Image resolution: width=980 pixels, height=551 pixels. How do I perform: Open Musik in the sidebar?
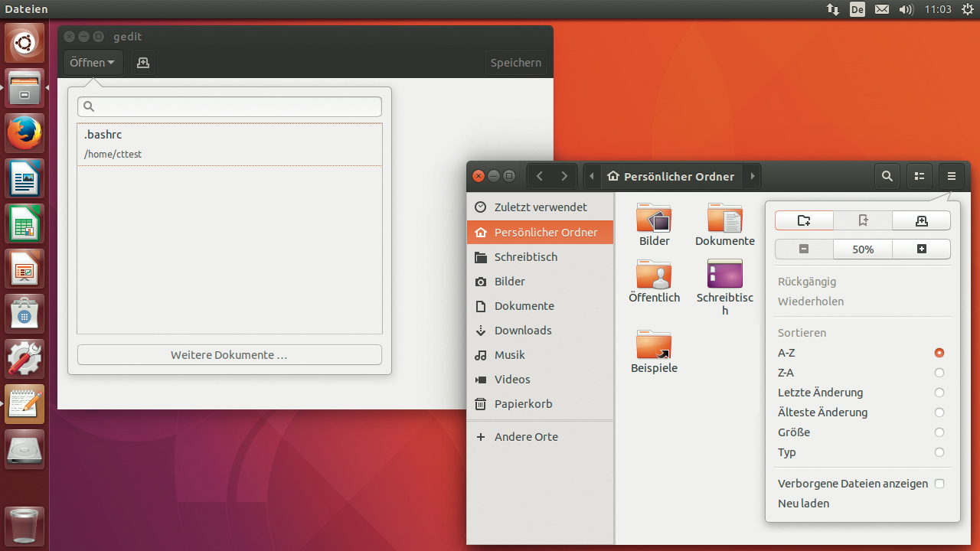click(540, 355)
